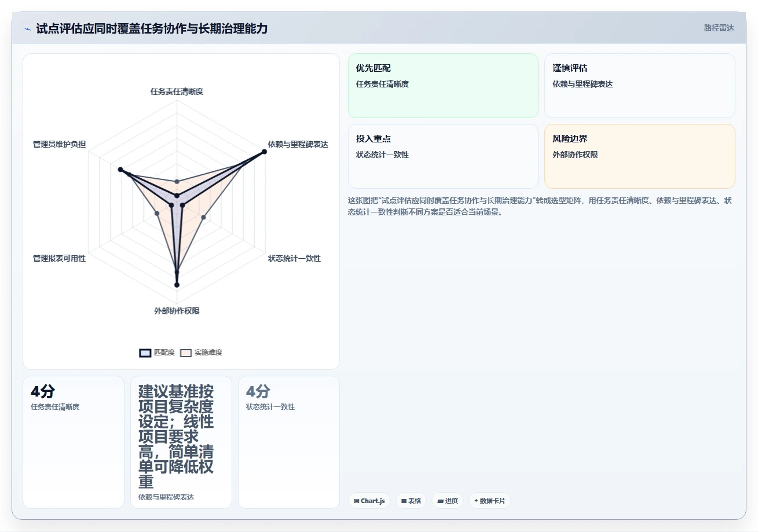The width and height of the screenshot is (758, 532).
Task: Click the grey 实施难度 point on 管理报表可用性 axis
Action: [158, 214]
